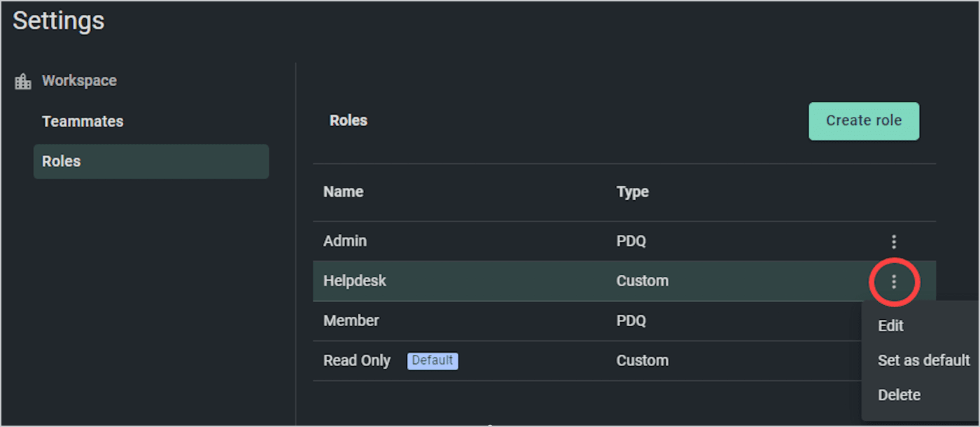Open the Admin role options menu
The height and width of the screenshot is (427, 980).
click(x=894, y=241)
